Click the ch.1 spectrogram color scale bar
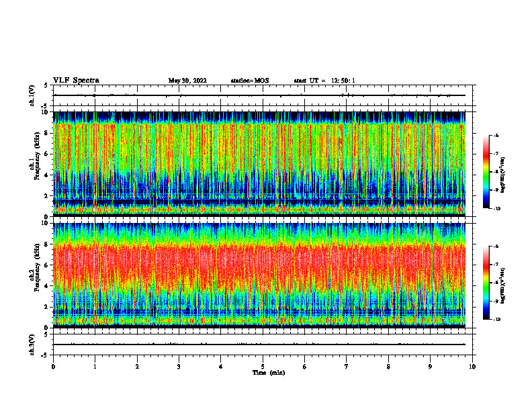 tap(486, 172)
